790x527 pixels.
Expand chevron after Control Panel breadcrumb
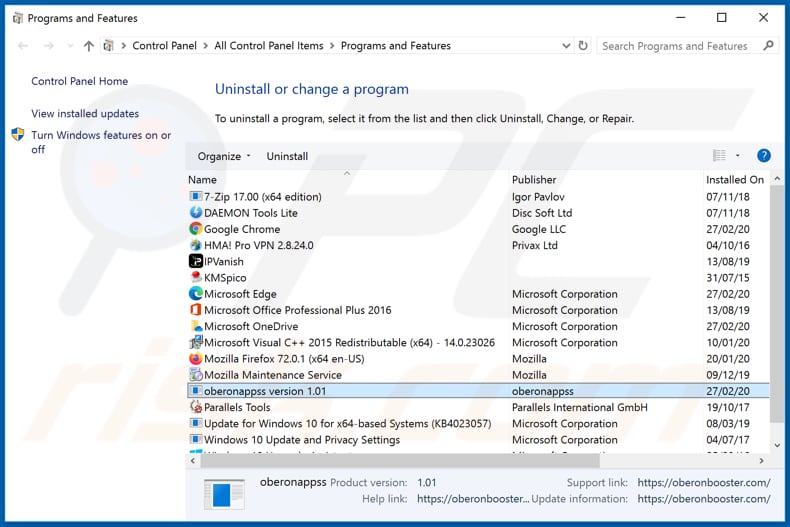[x=206, y=46]
